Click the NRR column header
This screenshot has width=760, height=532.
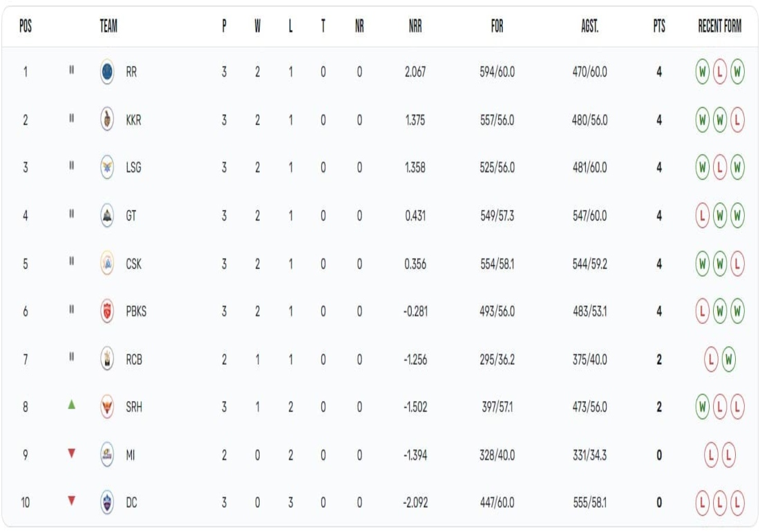[415, 26]
